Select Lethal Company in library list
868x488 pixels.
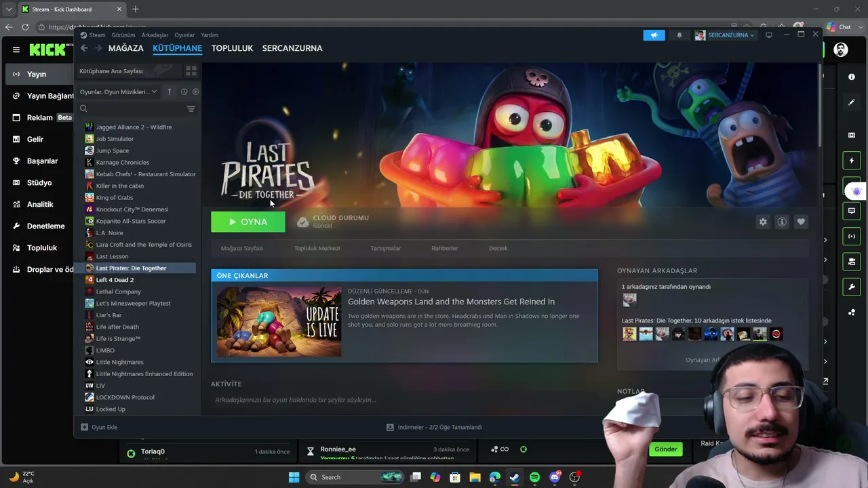click(119, 291)
